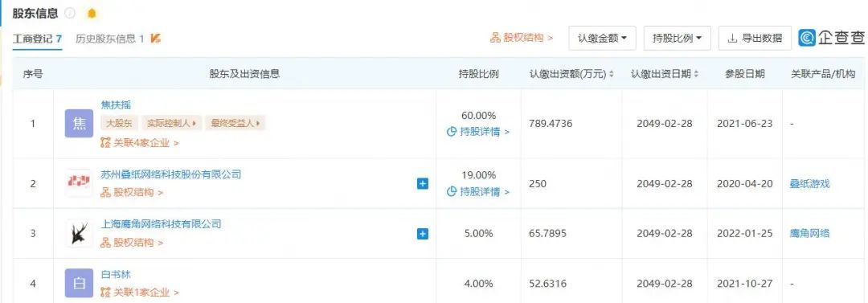The width and height of the screenshot is (868, 303).
Task: Click the 大股东 tag
Action: pos(119,124)
